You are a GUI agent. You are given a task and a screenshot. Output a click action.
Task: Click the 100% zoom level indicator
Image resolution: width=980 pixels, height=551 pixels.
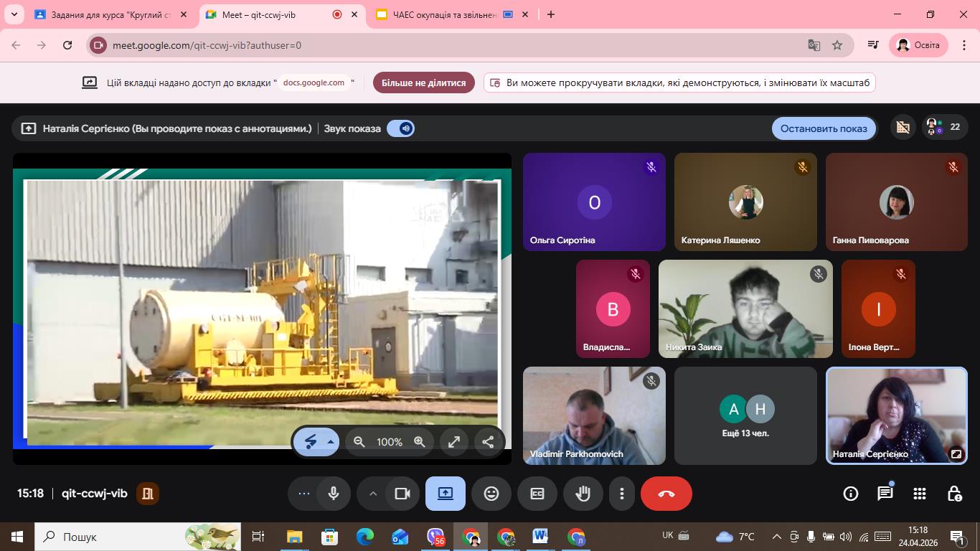390,442
